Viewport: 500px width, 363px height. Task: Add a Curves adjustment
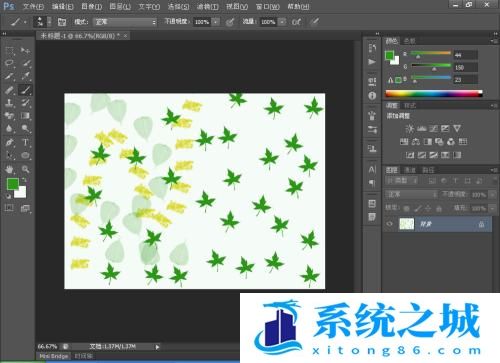click(x=433, y=129)
